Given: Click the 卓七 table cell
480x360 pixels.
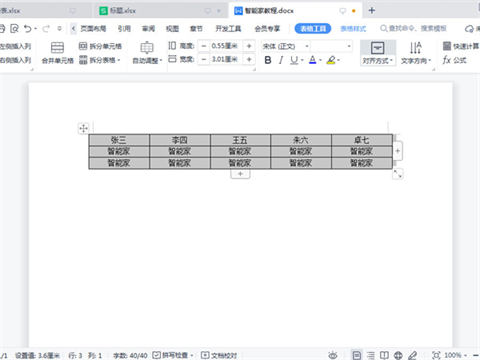Looking at the screenshot, I should pyautogui.click(x=362, y=140).
